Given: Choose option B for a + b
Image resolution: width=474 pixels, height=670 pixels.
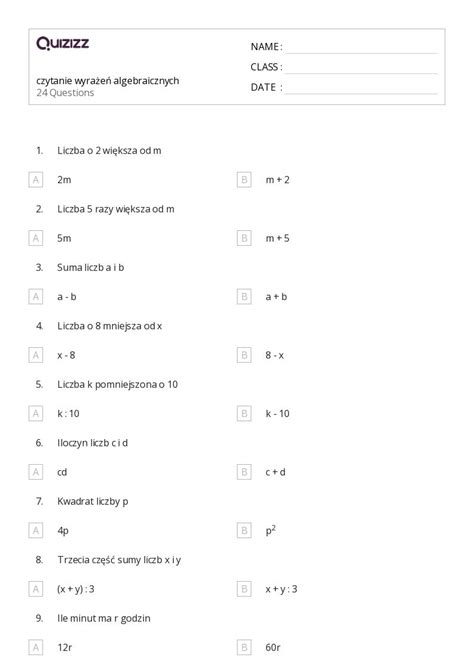Looking at the screenshot, I should [244, 297].
